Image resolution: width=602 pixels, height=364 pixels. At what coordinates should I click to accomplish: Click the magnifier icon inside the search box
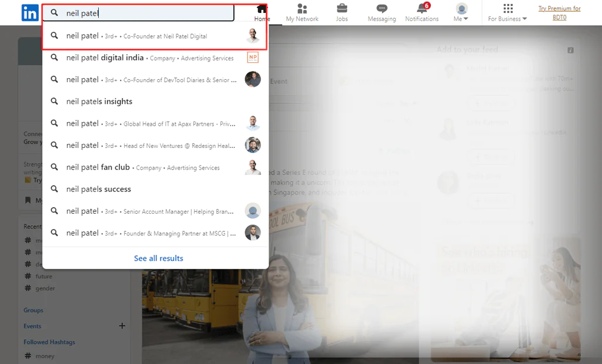[x=55, y=13]
